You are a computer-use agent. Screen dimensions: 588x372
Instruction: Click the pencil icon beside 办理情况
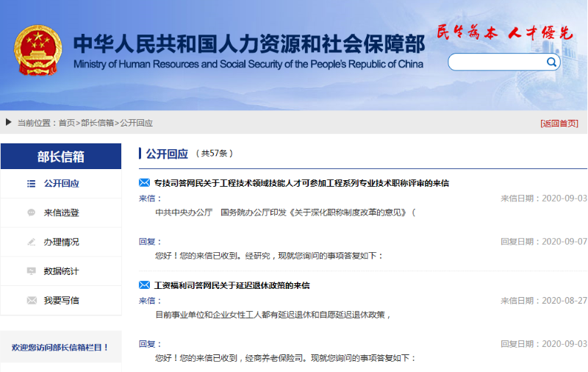(31, 242)
